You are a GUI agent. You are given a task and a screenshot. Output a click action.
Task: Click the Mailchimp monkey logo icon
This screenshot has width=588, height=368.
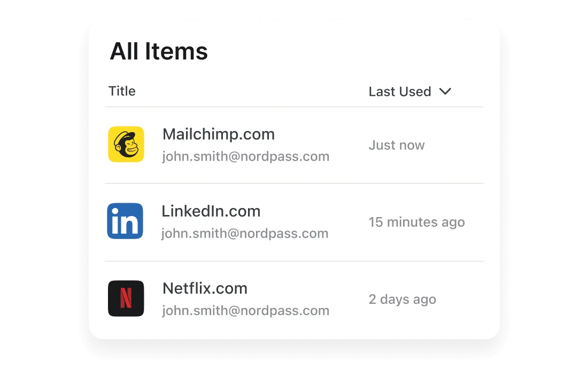click(x=126, y=144)
